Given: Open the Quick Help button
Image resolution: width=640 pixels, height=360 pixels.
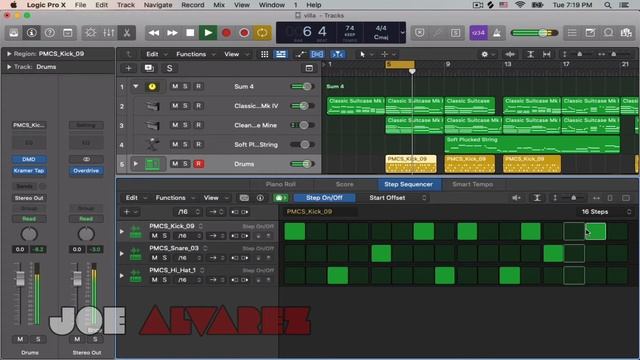Looking at the screenshot, I should point(50,33).
